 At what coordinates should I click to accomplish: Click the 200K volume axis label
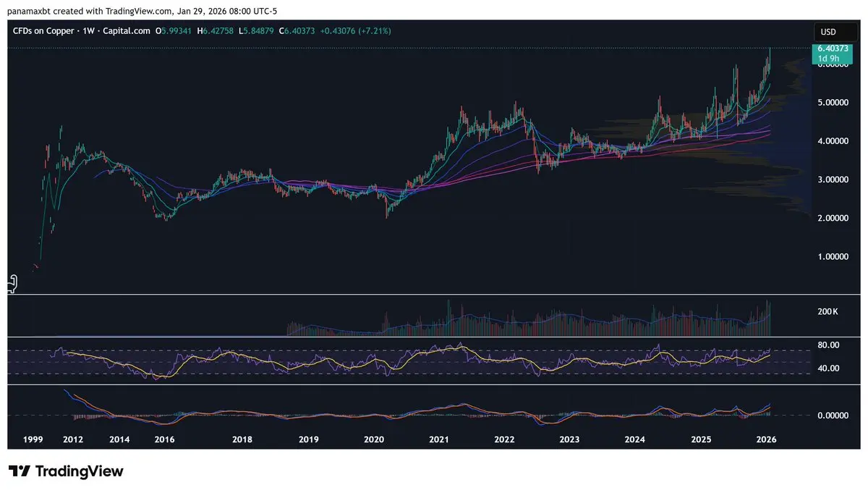(x=828, y=311)
